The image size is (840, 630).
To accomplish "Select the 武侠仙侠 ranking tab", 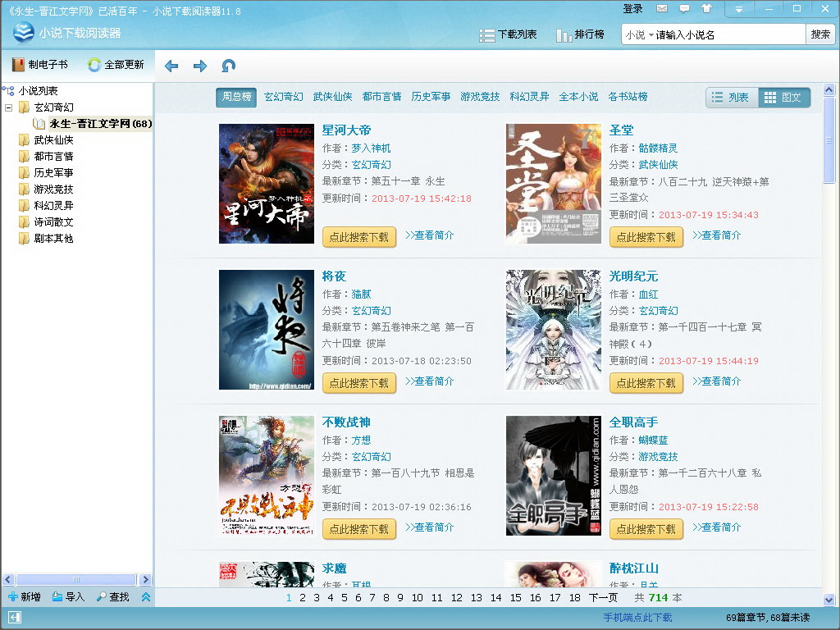I will point(332,97).
